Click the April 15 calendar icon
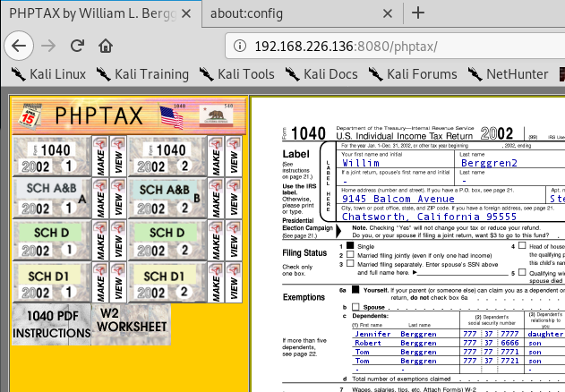Viewport: 565px width, 392px height. pos(30,116)
